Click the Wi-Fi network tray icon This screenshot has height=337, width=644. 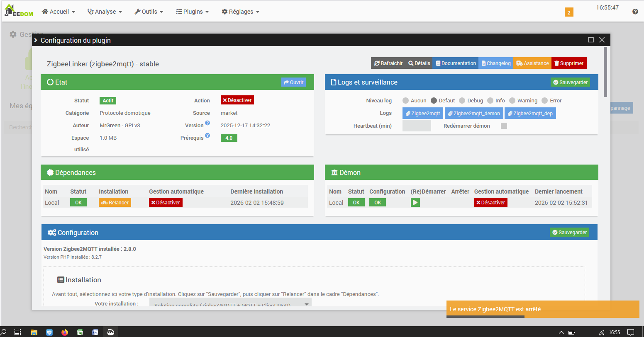click(602, 332)
